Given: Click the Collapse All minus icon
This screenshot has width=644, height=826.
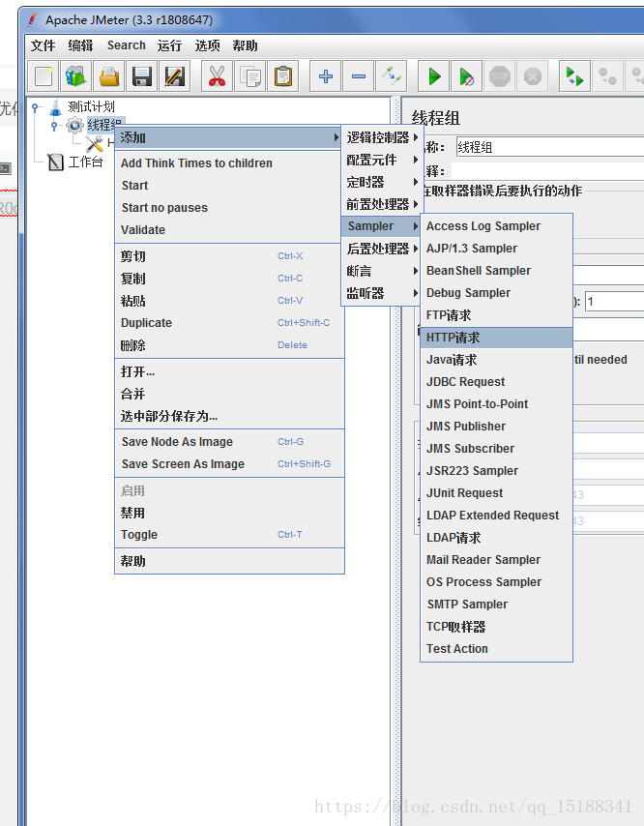Looking at the screenshot, I should click(x=359, y=77).
